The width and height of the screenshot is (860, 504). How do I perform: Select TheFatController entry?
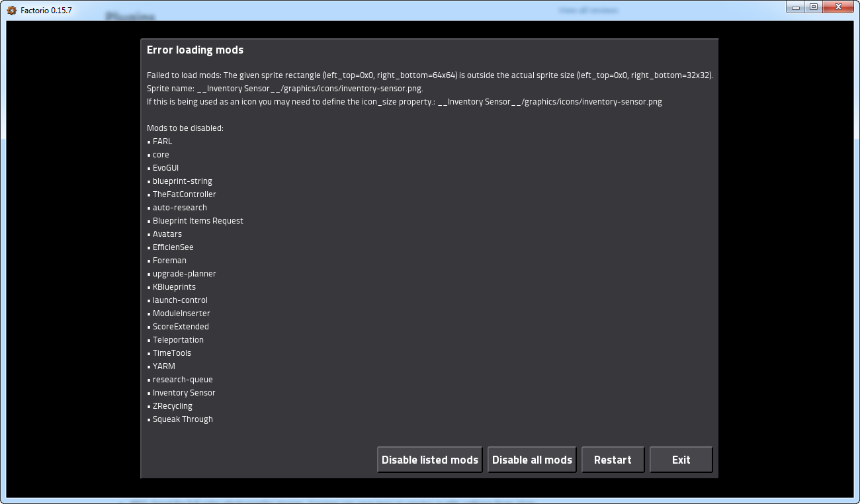click(185, 194)
